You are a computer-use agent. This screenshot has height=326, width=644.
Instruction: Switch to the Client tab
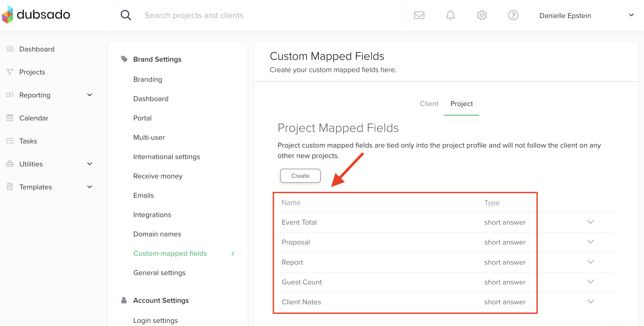point(429,104)
